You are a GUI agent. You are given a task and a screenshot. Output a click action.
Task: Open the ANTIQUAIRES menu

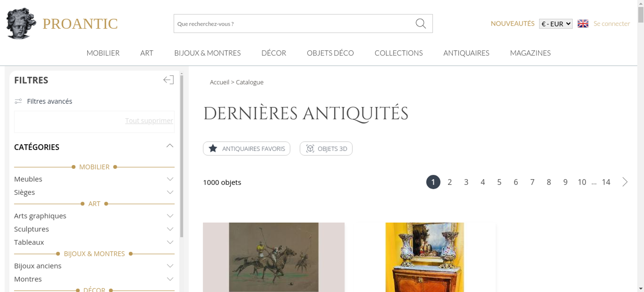tap(466, 53)
